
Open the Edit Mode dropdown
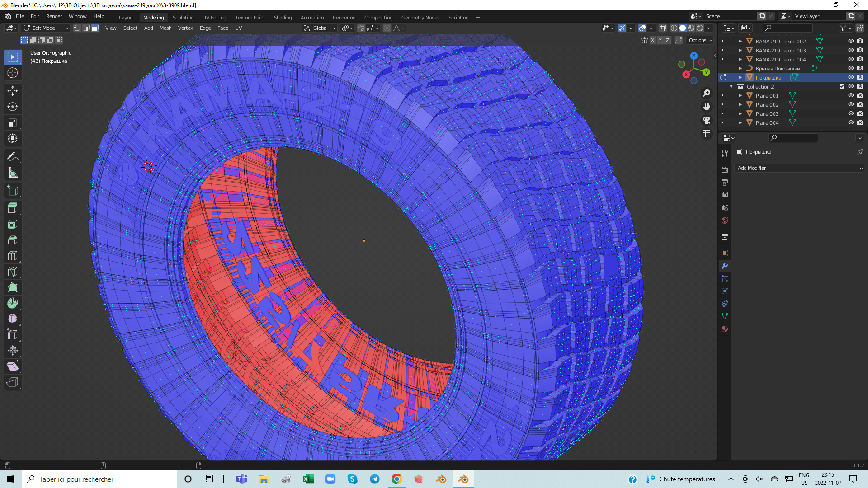[46, 28]
